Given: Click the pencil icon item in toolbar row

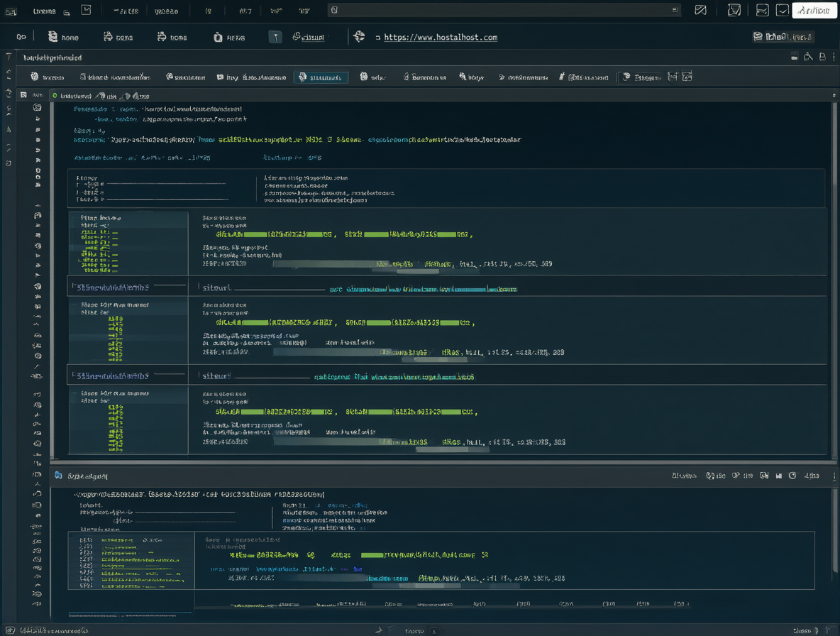Looking at the screenshot, I should (584, 77).
